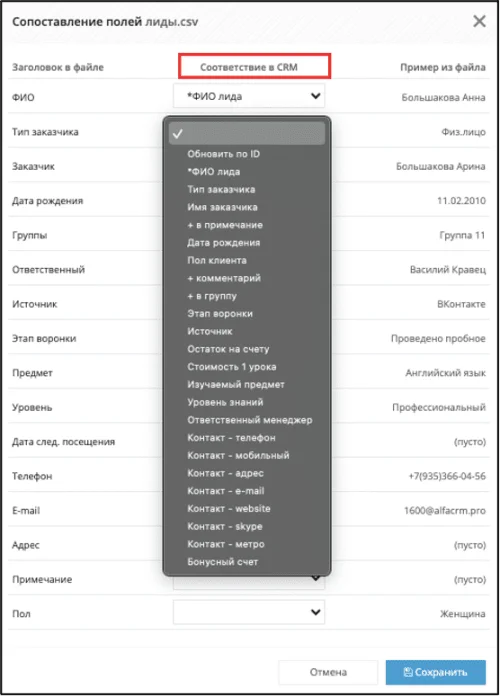Select the checked empty option

tap(247, 133)
